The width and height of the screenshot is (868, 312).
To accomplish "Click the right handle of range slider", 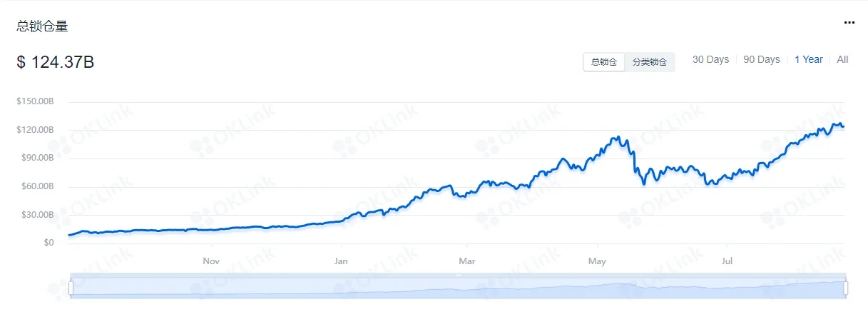I will [846, 288].
